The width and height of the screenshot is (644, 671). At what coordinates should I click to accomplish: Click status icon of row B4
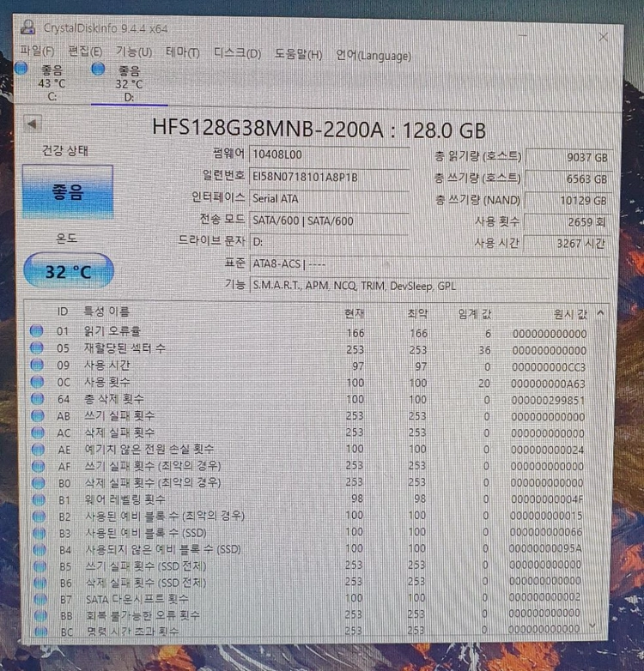39,549
